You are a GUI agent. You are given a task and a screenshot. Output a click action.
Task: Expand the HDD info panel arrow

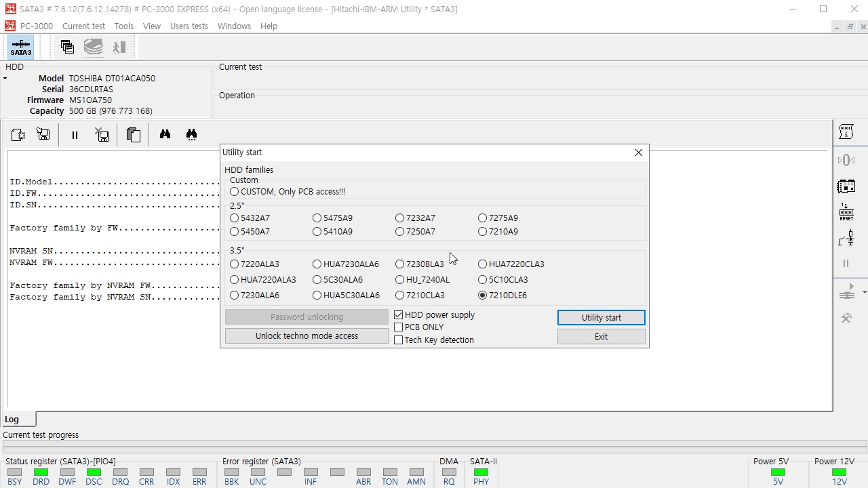click(5, 79)
